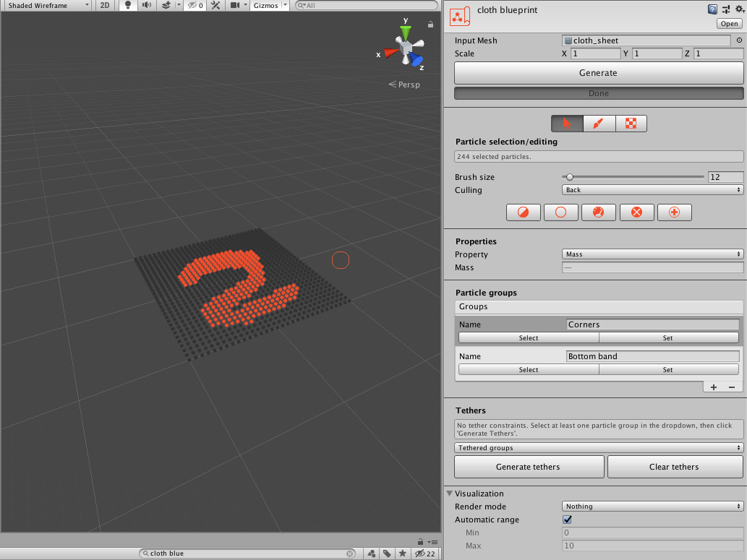
Task: Switch to the paint brush tool
Action: (599, 124)
